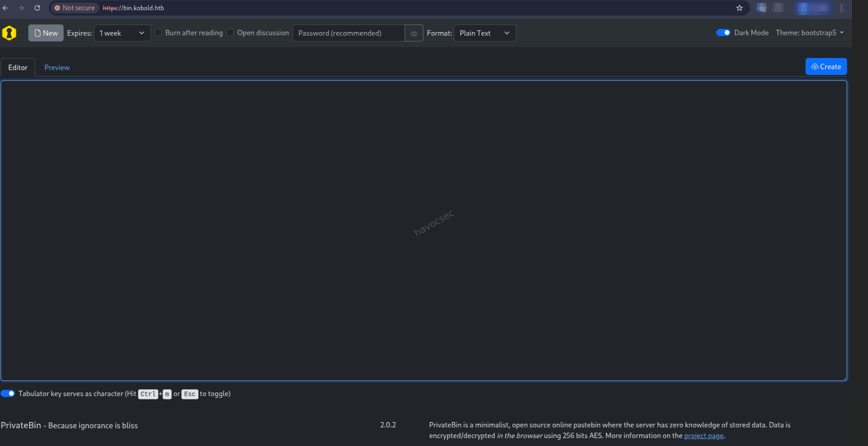868x446 pixels.
Task: Go back with browser back arrow
Action: click(6, 8)
